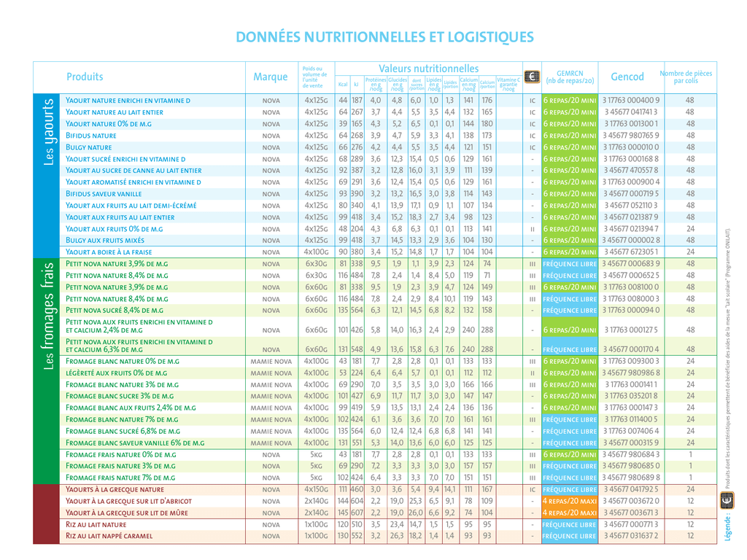Click Fromage blanc aux fruits 2,4% de M.G

pyautogui.click(x=131, y=408)
